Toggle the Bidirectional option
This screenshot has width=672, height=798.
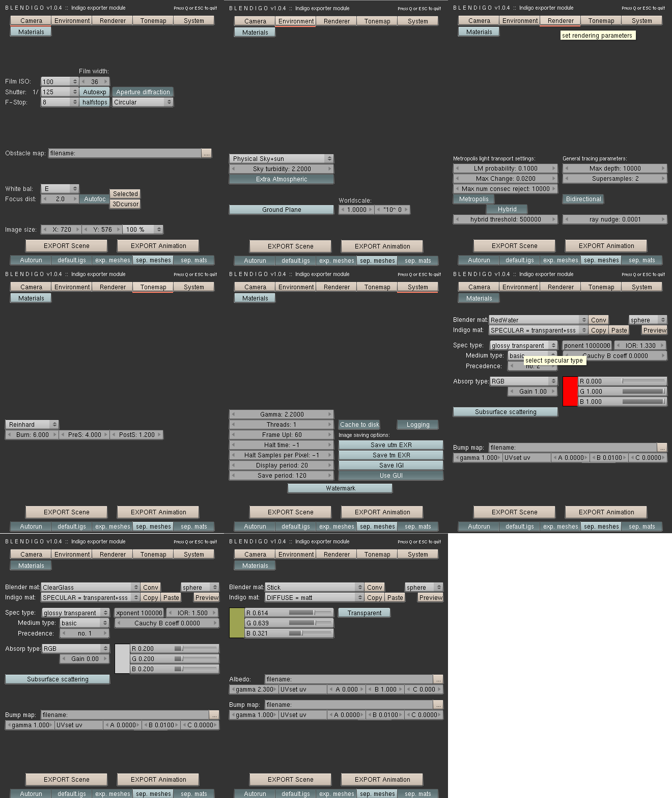[x=583, y=199]
